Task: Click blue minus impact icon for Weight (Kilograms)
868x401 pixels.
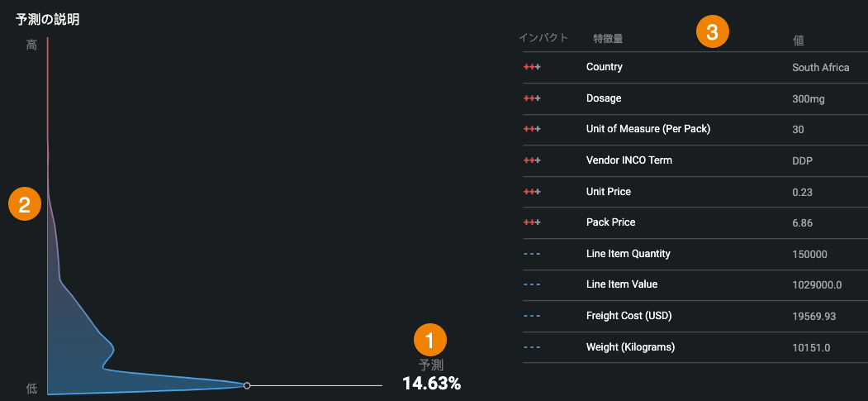Action: 532,347
